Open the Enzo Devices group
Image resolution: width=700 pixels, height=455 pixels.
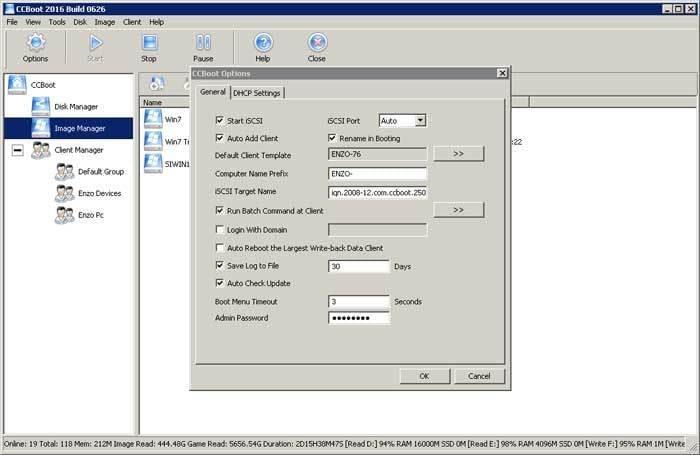[99, 193]
